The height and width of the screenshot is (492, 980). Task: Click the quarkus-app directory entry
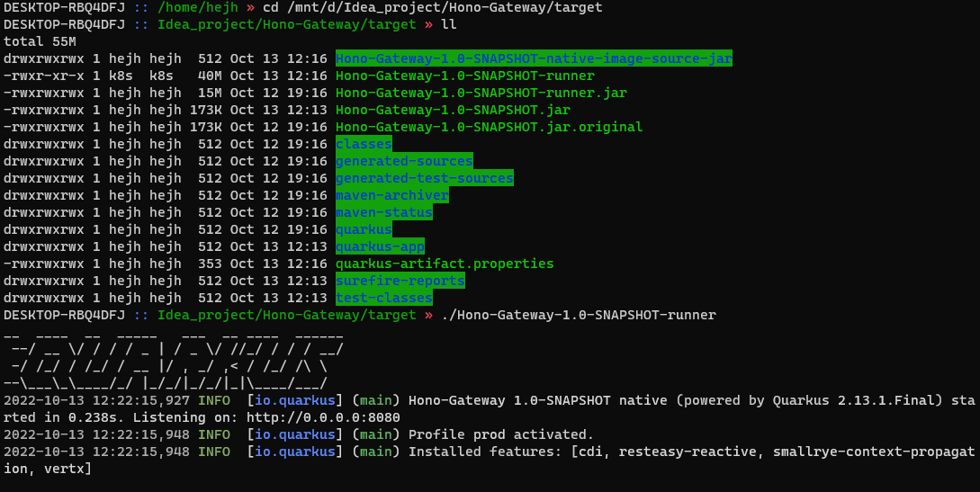click(380, 247)
